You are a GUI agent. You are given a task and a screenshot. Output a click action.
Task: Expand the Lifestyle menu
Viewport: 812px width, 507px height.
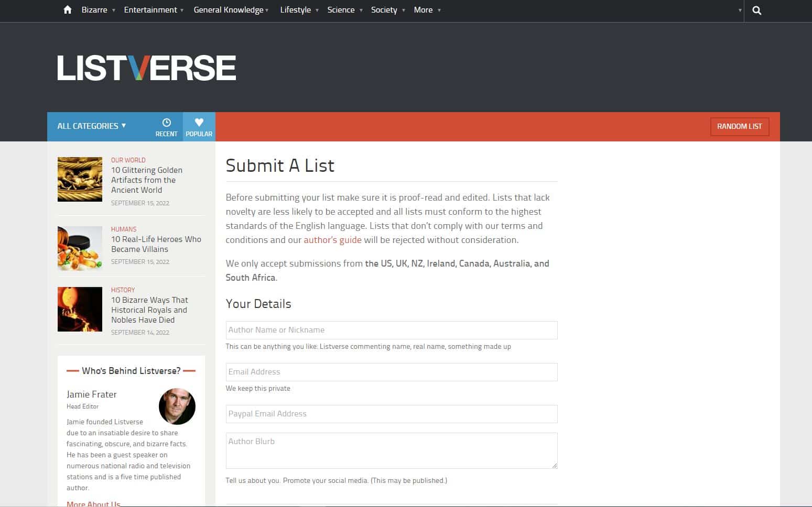pos(299,10)
